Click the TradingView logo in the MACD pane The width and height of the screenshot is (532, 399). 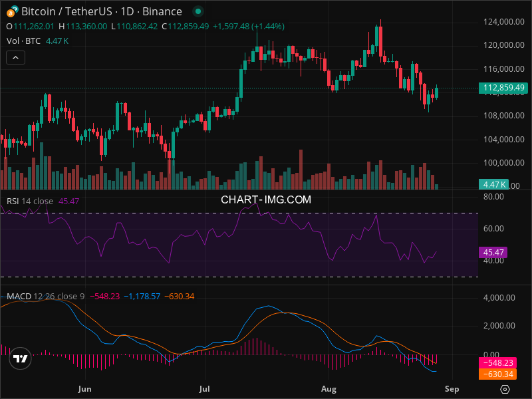pyautogui.click(x=21, y=358)
